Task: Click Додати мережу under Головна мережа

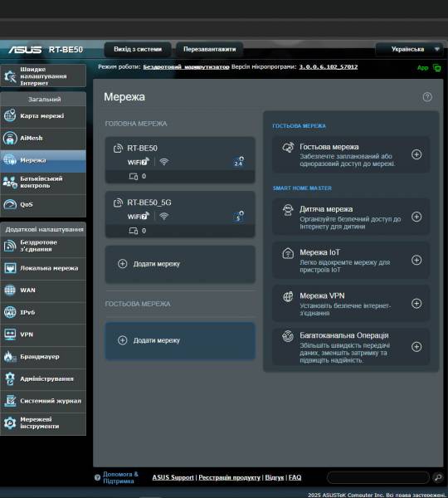Action: [180, 264]
